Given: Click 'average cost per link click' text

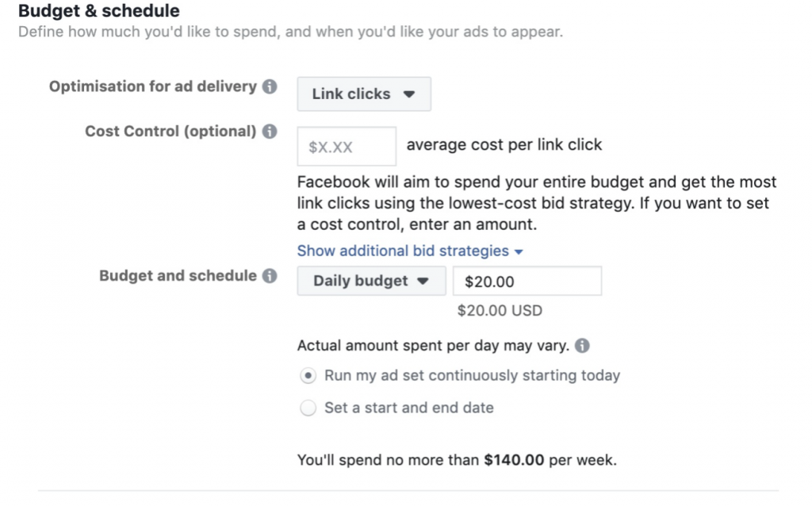Looking at the screenshot, I should click(x=504, y=144).
